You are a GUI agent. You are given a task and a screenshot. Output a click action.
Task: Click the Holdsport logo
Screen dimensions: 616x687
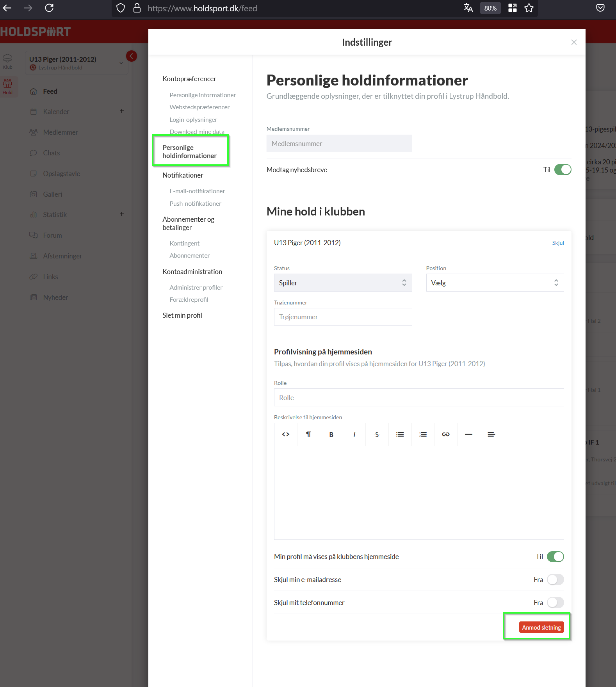click(x=35, y=32)
